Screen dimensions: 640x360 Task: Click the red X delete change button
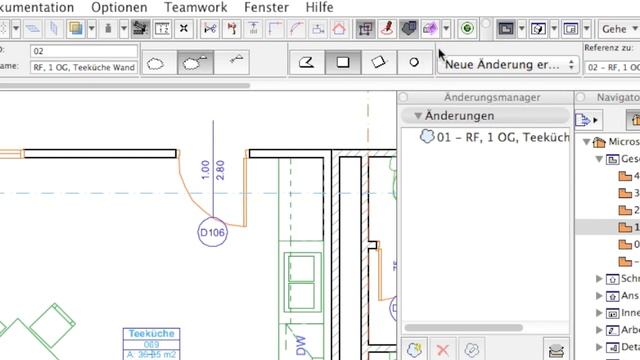(x=443, y=349)
